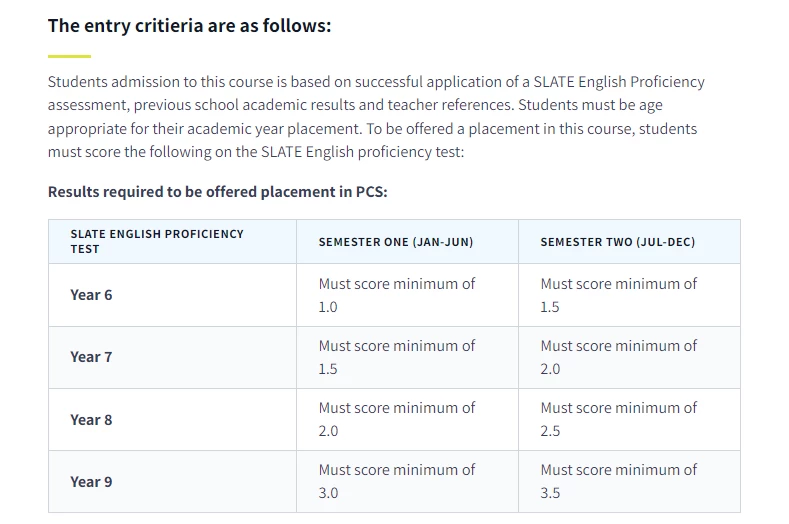Viewport: 789px width, 524px height.
Task: Click Year 6 Semester Two minimum 1.5 cell
Action: pyautogui.click(x=629, y=295)
